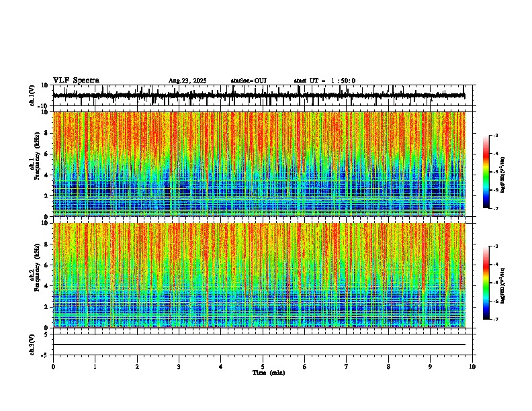This screenshot has width=532, height=411.
Task: Click the date label "Aug.23, 2025"
Action: (x=187, y=81)
